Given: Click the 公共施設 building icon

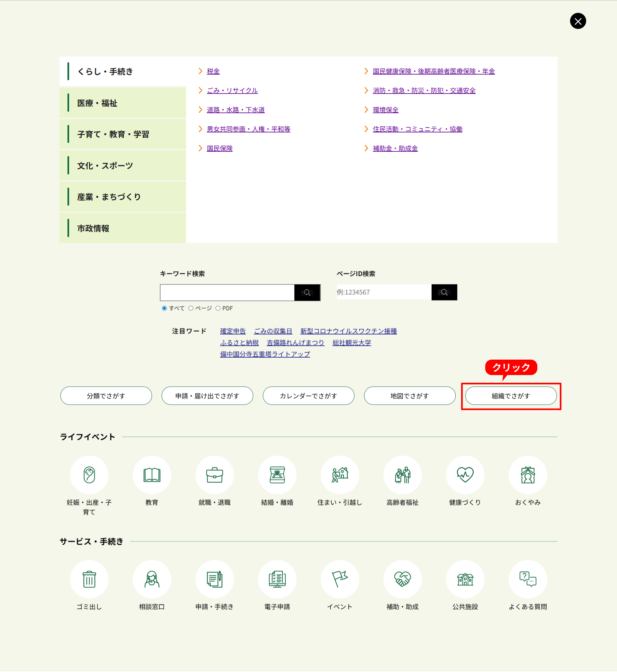Looking at the screenshot, I should (465, 579).
